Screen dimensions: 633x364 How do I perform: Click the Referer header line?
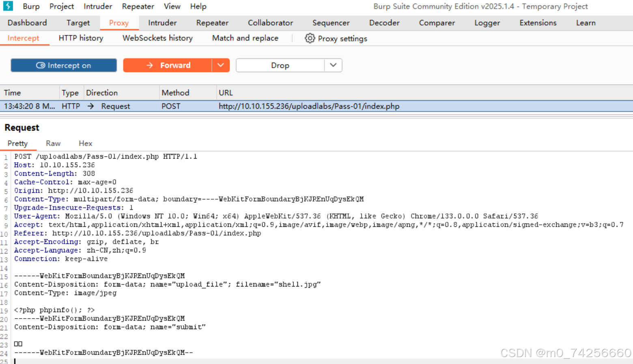click(138, 233)
